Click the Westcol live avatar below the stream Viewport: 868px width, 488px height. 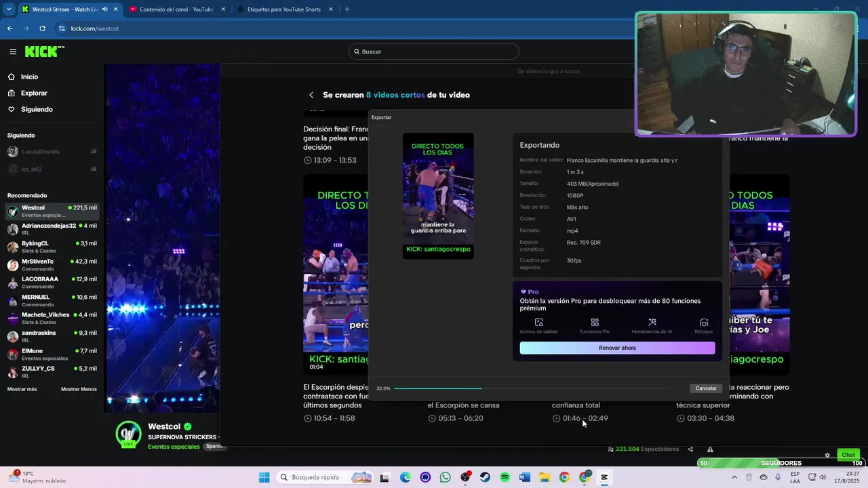tap(128, 434)
